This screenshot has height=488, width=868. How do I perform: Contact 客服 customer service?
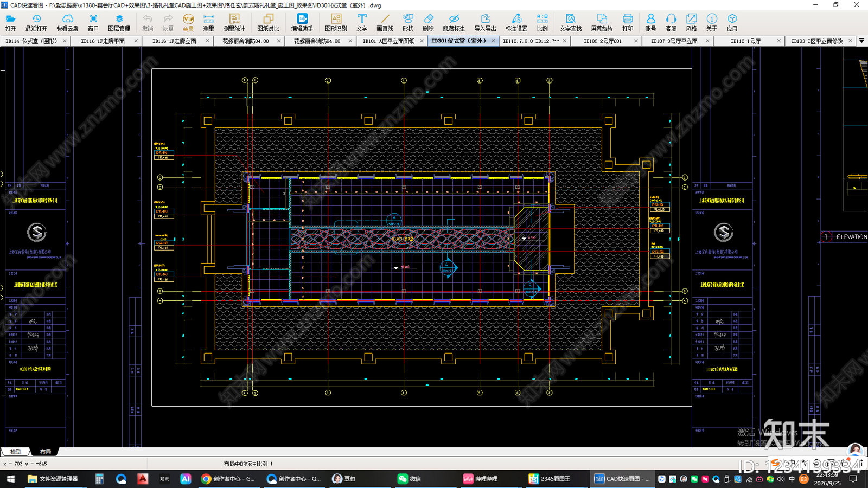pos(671,22)
